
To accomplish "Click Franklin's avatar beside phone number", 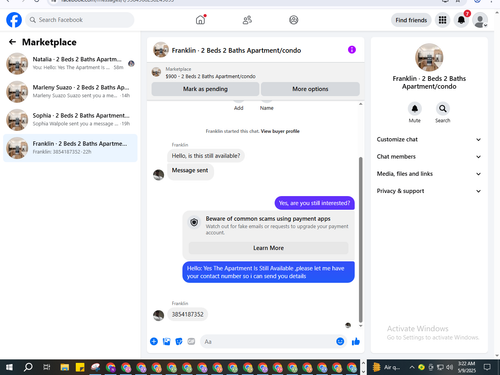I will 158,315.
